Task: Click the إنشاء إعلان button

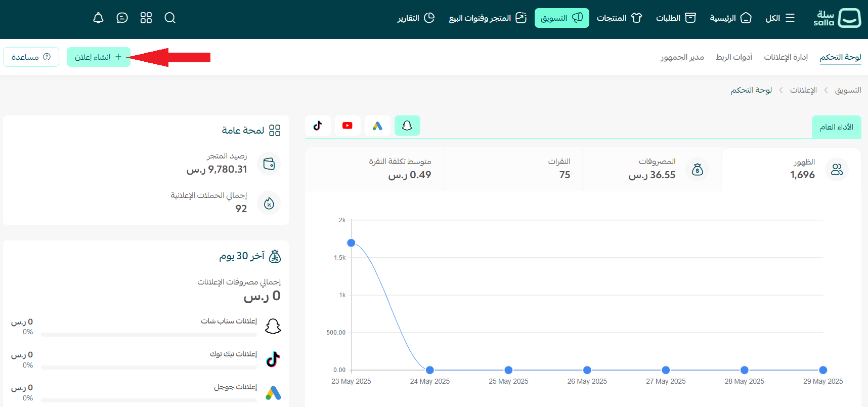Action: [99, 57]
